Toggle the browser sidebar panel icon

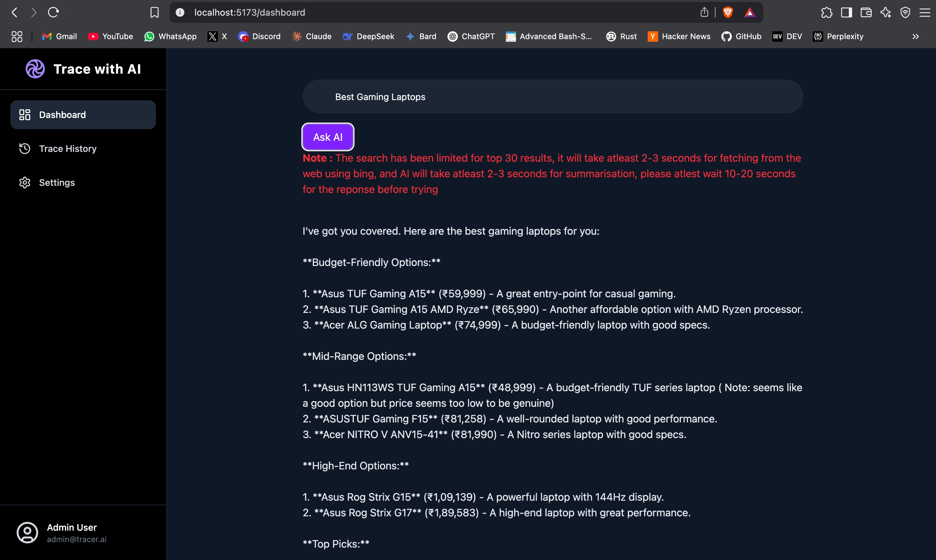pyautogui.click(x=846, y=12)
